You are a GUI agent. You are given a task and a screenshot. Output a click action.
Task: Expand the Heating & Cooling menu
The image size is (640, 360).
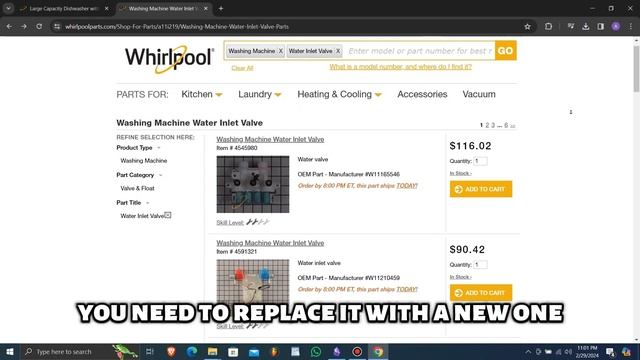pos(339,94)
